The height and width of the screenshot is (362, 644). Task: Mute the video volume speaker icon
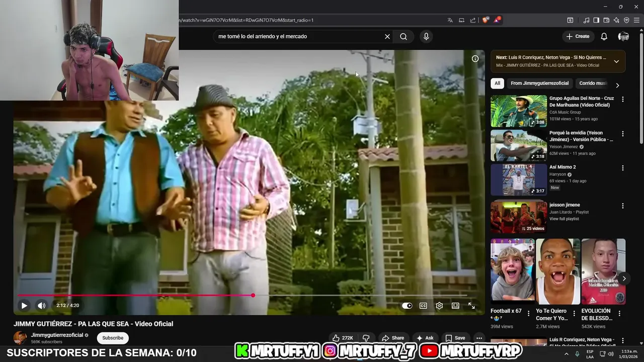pos(42,306)
